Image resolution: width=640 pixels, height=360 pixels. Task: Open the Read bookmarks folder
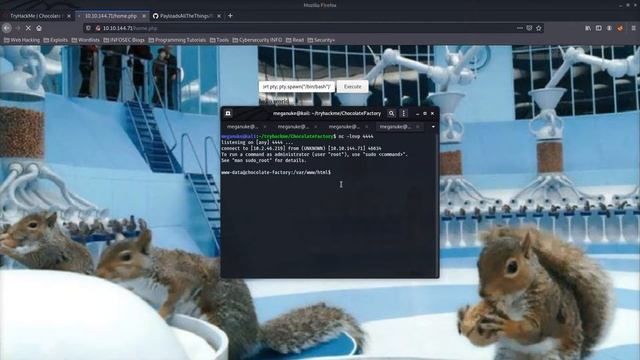(295, 40)
